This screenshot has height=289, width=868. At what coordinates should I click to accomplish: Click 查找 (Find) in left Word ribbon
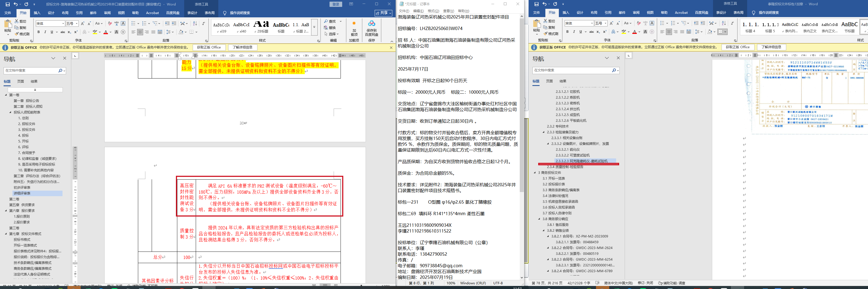pyautogui.click(x=330, y=21)
